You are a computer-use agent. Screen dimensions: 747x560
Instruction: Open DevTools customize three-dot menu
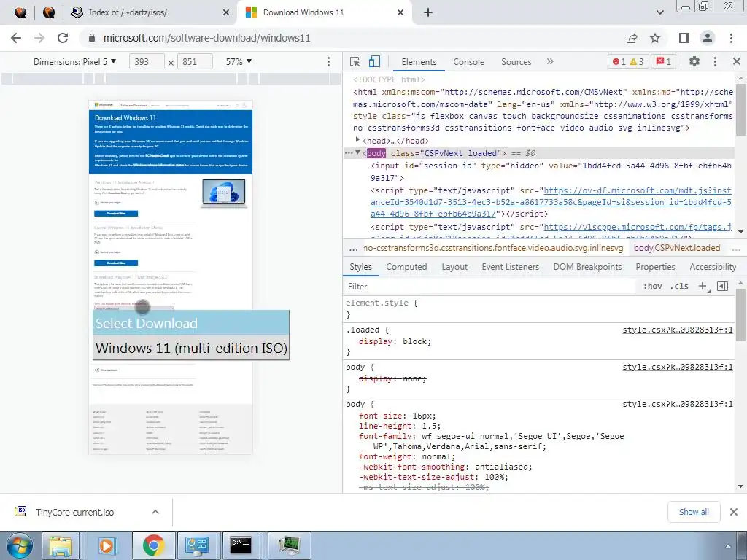[x=715, y=61]
